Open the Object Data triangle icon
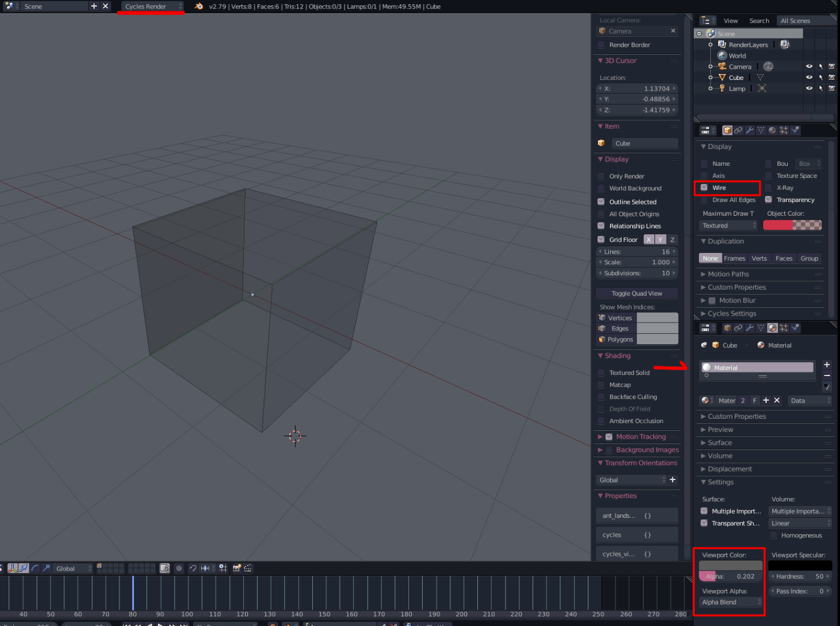The height and width of the screenshot is (626, 840). click(x=761, y=130)
